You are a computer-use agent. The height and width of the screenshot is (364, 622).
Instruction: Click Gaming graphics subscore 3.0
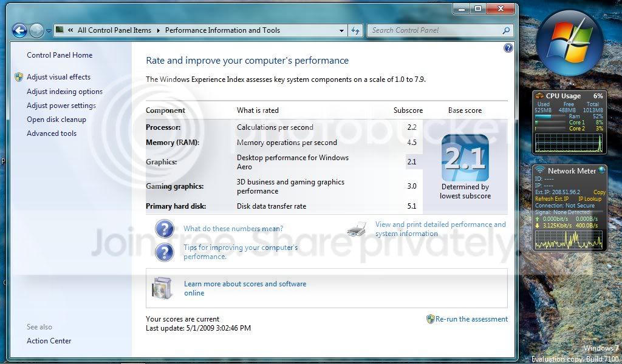coord(412,186)
